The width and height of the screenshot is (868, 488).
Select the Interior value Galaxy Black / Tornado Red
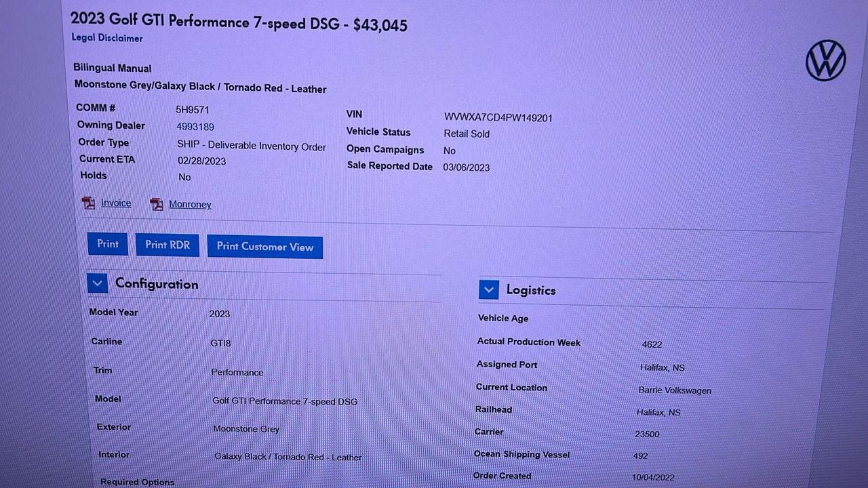click(x=288, y=457)
